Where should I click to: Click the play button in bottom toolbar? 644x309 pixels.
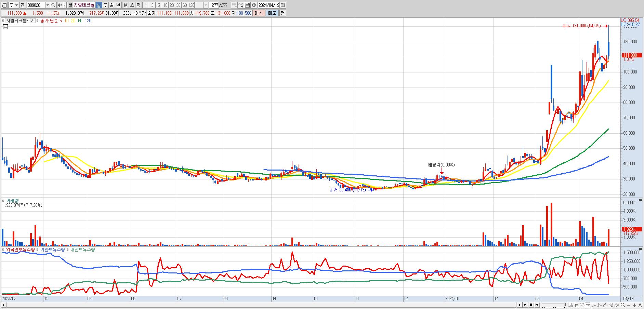(x=520, y=305)
